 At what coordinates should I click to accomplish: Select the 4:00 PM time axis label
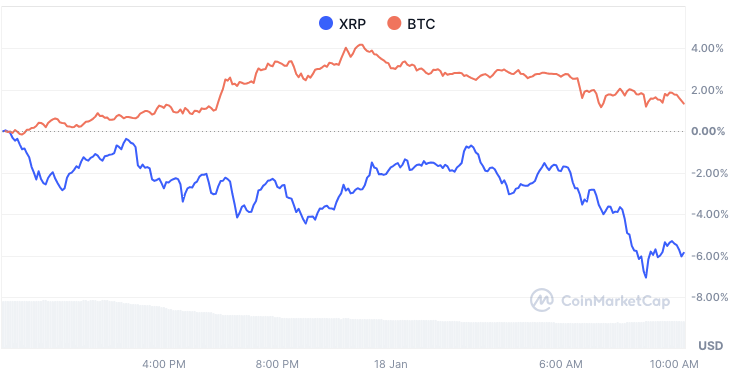[164, 364]
